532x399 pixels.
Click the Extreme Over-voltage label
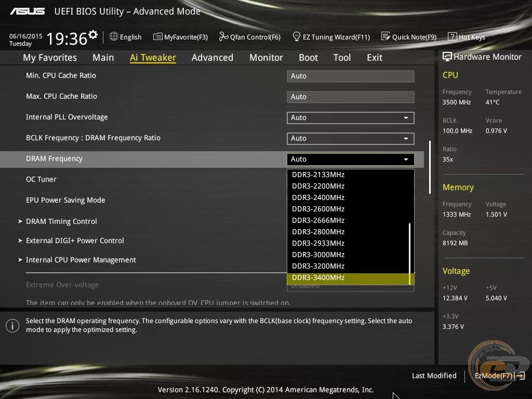(x=62, y=285)
